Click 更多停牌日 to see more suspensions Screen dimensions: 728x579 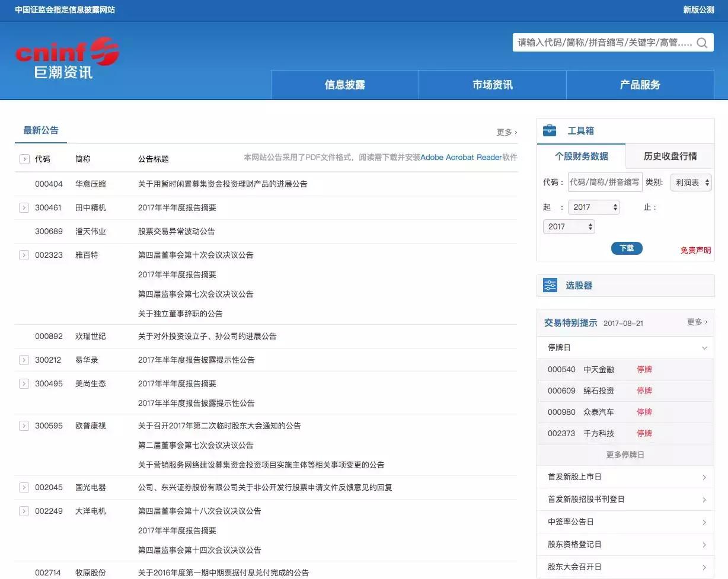pyautogui.click(x=625, y=455)
